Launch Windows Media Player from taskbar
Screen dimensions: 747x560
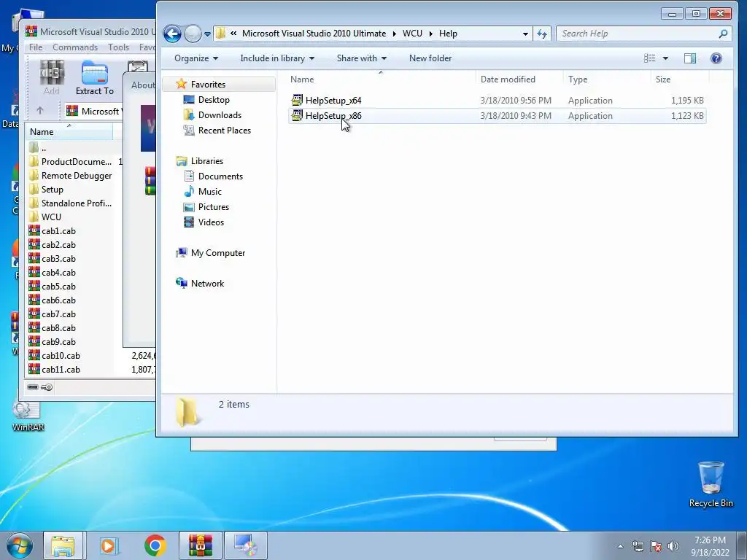pos(109,545)
